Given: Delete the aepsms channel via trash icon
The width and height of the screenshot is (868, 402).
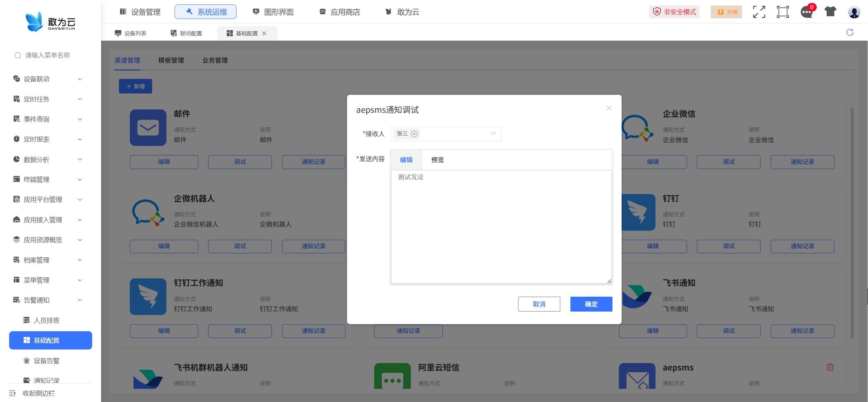Looking at the screenshot, I should click(830, 367).
